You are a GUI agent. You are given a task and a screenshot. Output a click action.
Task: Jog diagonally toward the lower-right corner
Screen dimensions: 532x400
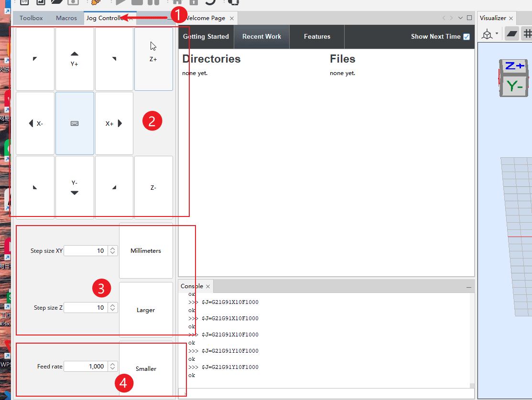pyautogui.click(x=114, y=187)
